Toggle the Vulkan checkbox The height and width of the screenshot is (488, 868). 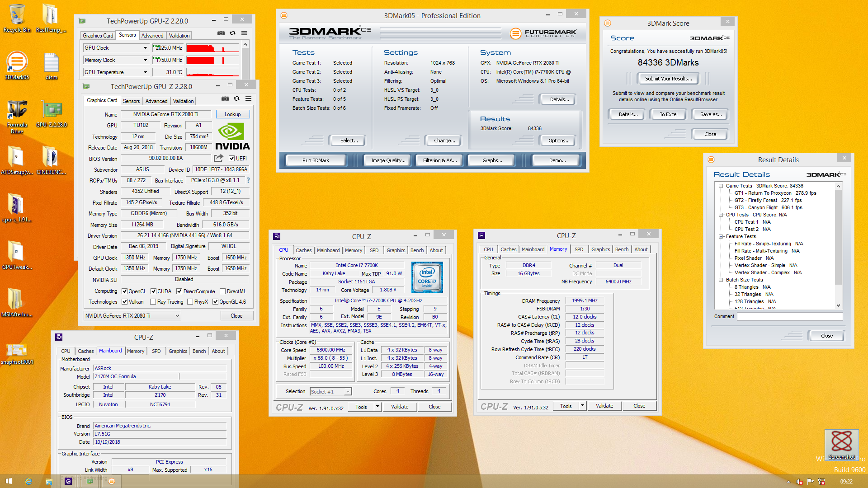coord(125,302)
